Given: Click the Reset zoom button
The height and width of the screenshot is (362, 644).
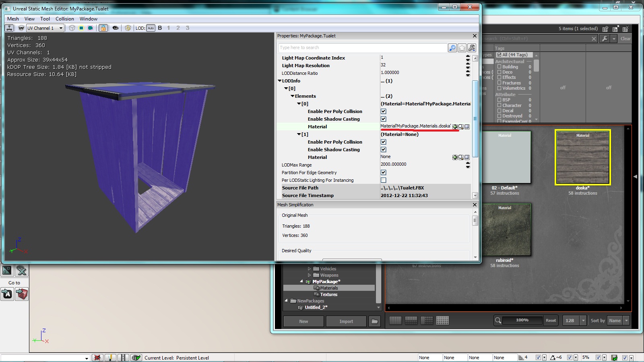Looking at the screenshot, I should [551, 321].
